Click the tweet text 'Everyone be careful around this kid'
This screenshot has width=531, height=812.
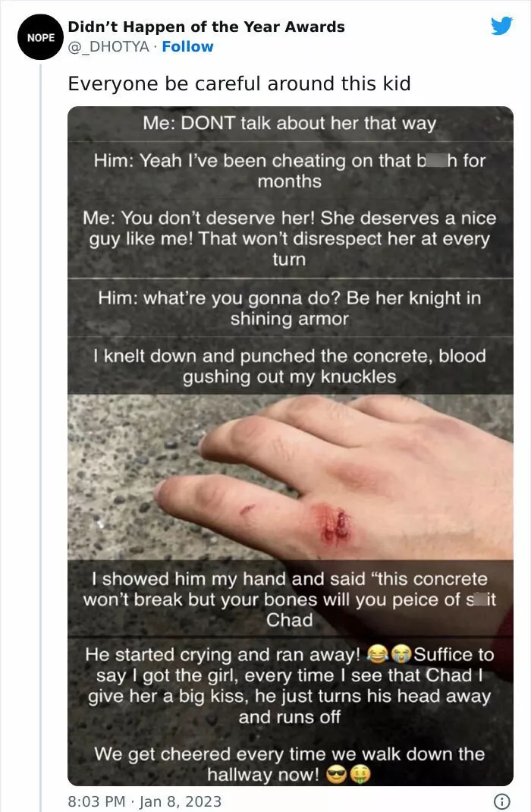pos(239,83)
